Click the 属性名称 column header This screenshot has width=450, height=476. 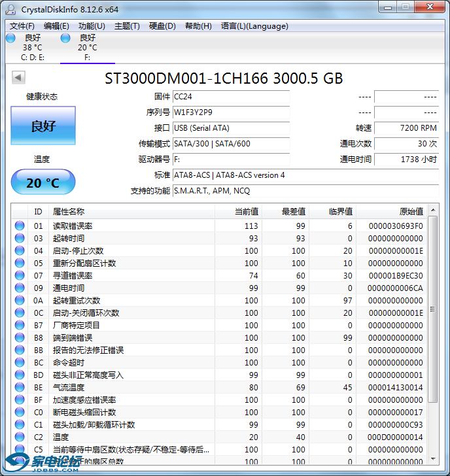131,212
